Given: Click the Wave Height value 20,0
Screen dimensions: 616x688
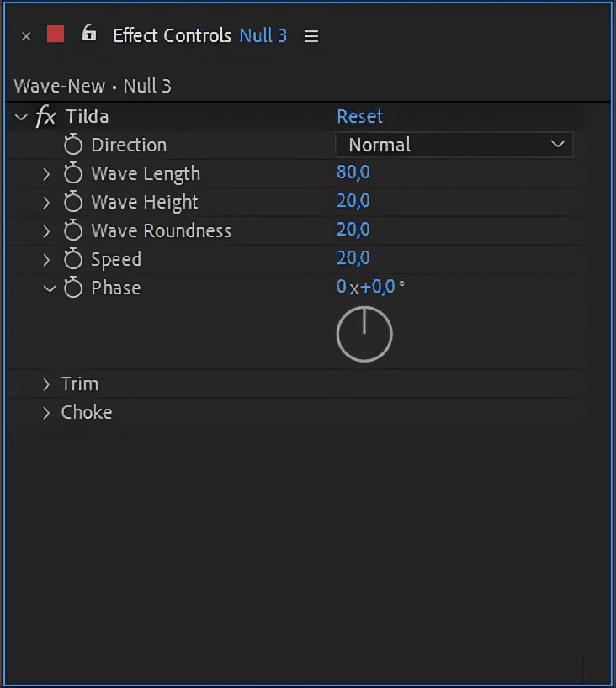Looking at the screenshot, I should point(353,202).
